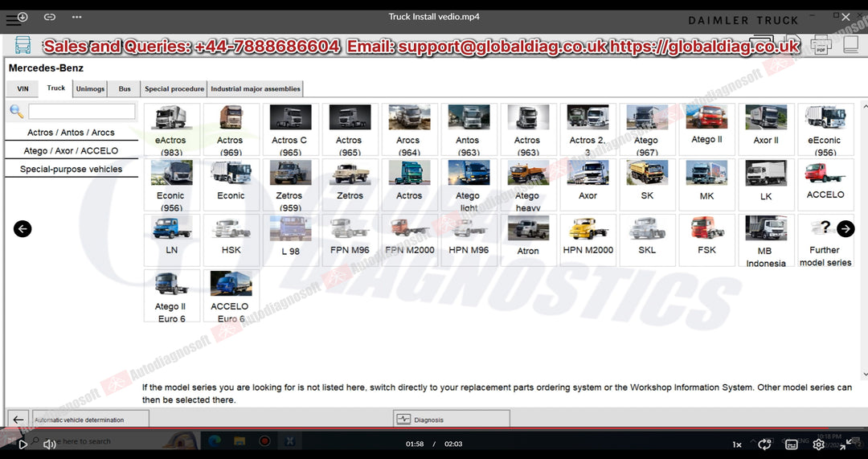Open the three-dots more options menu
This screenshot has height=459, width=868.
point(77,17)
